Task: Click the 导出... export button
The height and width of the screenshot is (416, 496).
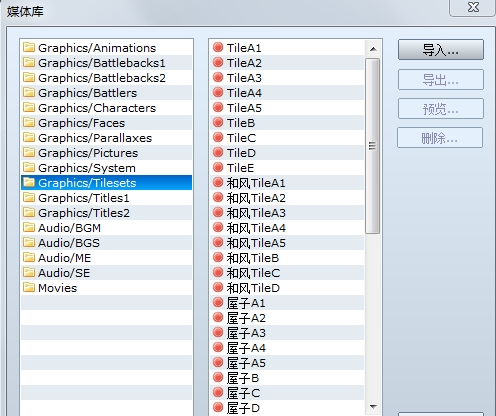Action: [441, 79]
